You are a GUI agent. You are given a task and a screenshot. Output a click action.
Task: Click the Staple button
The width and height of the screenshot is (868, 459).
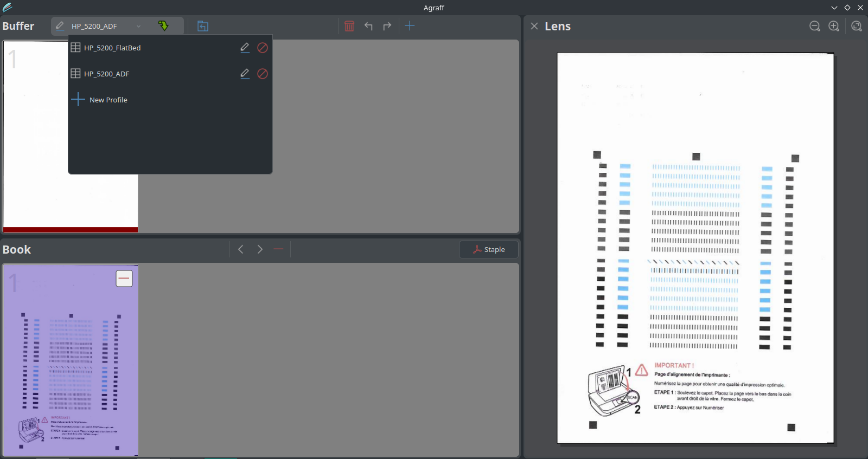[489, 249]
